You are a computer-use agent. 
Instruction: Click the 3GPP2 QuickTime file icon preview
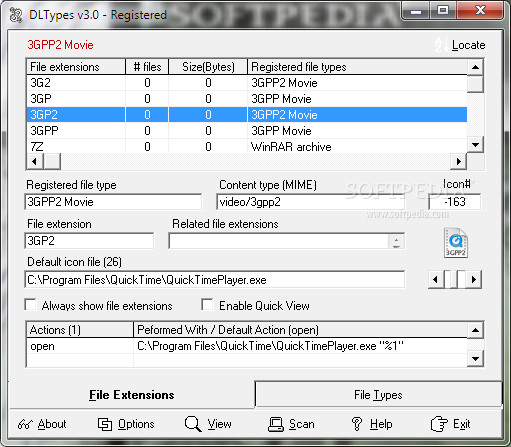456,243
